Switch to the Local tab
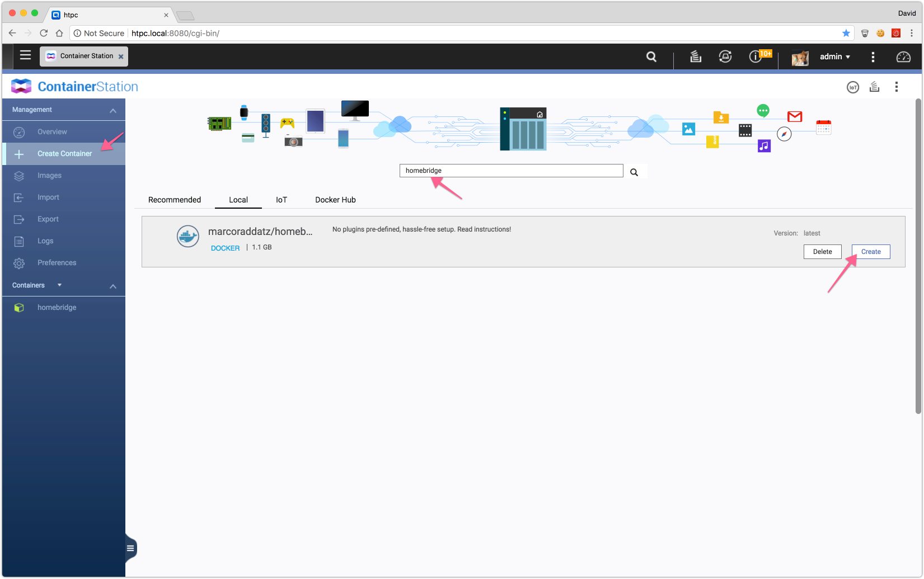 click(238, 200)
